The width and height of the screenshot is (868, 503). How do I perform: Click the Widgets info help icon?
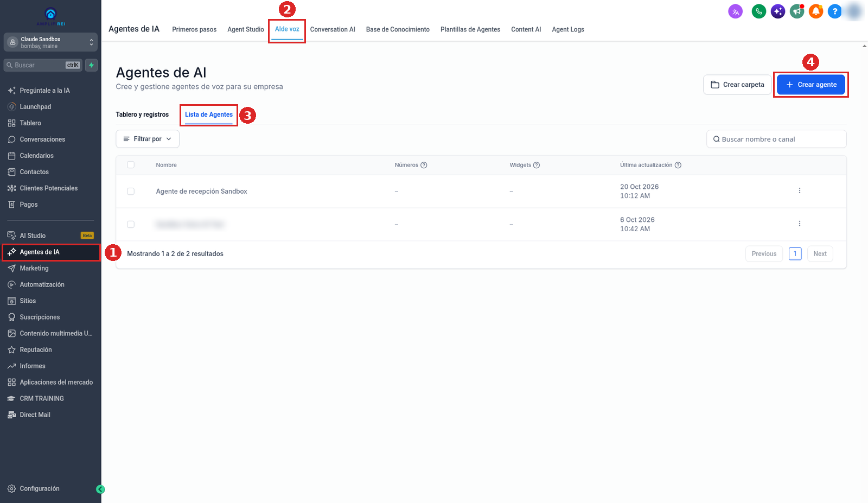pos(537,165)
